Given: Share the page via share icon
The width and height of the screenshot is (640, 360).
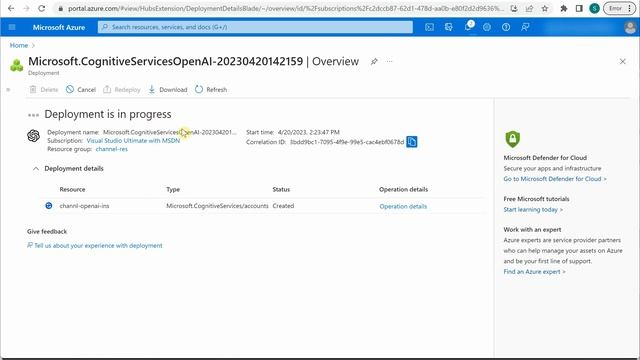Looking at the screenshot, I should click(529, 8).
